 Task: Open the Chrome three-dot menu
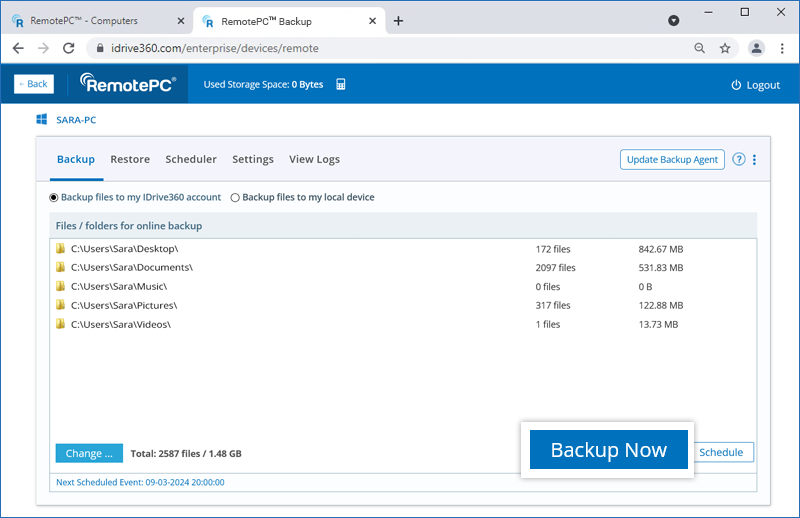point(782,47)
